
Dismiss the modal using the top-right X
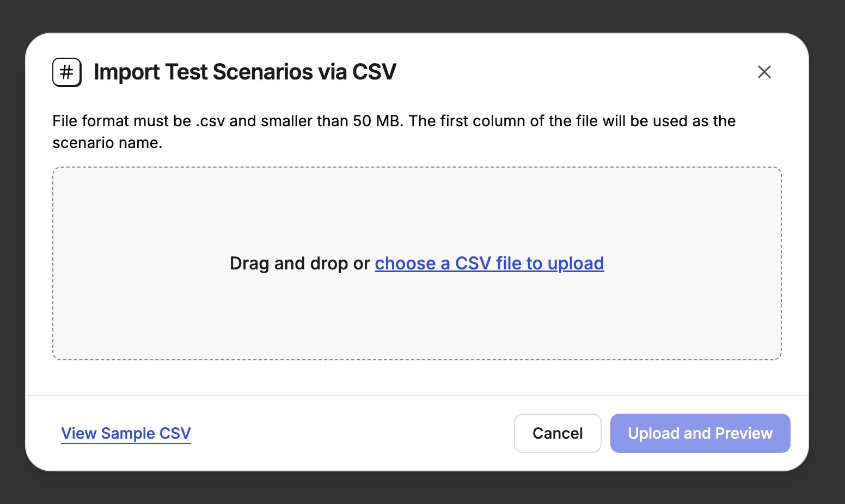pos(764,72)
